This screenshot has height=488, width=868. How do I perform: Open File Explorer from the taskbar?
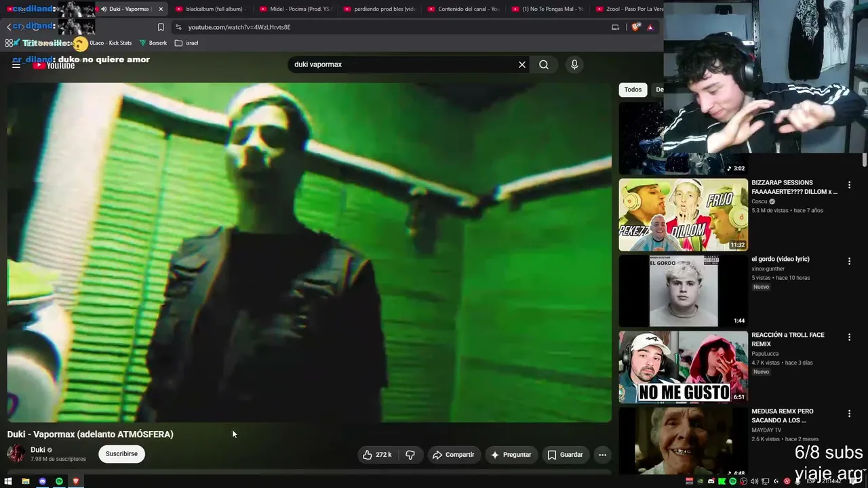(x=26, y=481)
